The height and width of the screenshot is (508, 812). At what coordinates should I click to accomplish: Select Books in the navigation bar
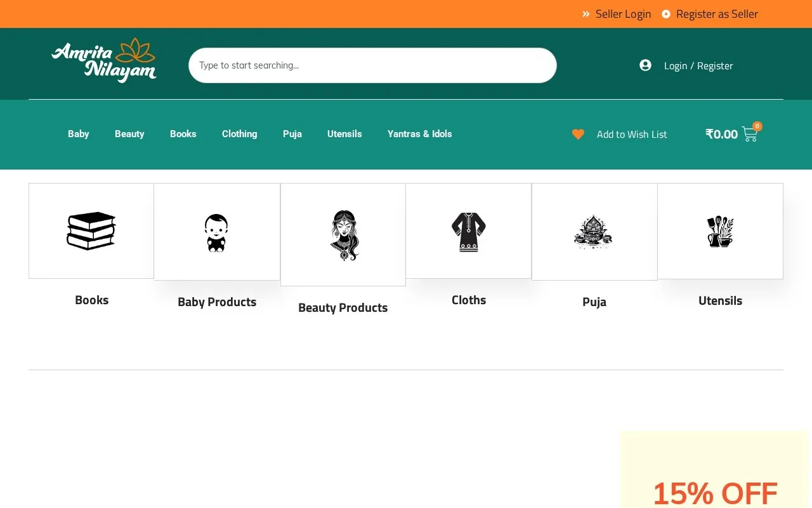(x=183, y=134)
